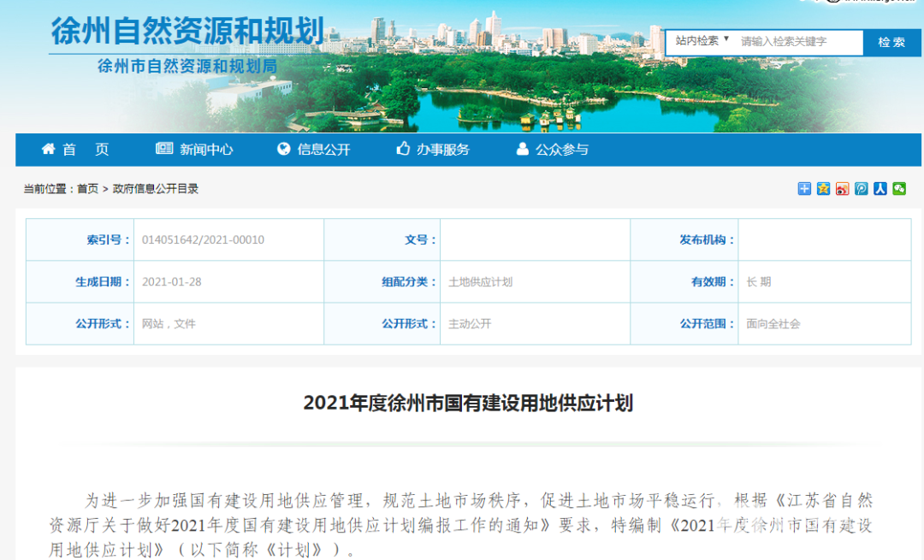Click the article title 2021年度徐州市国有建设用地供应计划
This screenshot has width=924, height=560.
468,404
